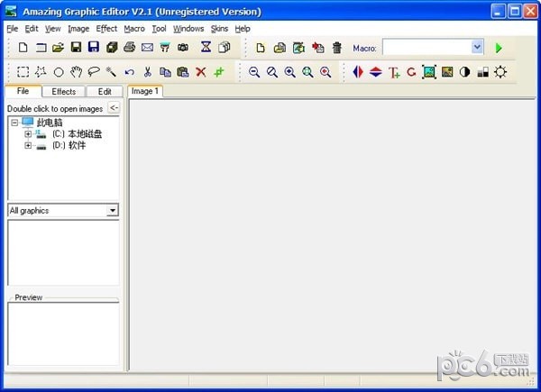
Task: Click the green crop icon
Action: pyautogui.click(x=219, y=72)
